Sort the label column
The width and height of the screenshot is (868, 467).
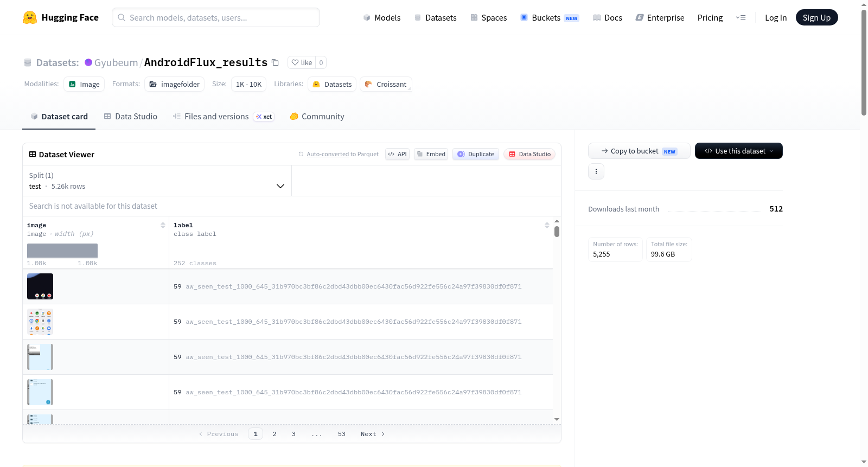click(x=547, y=225)
